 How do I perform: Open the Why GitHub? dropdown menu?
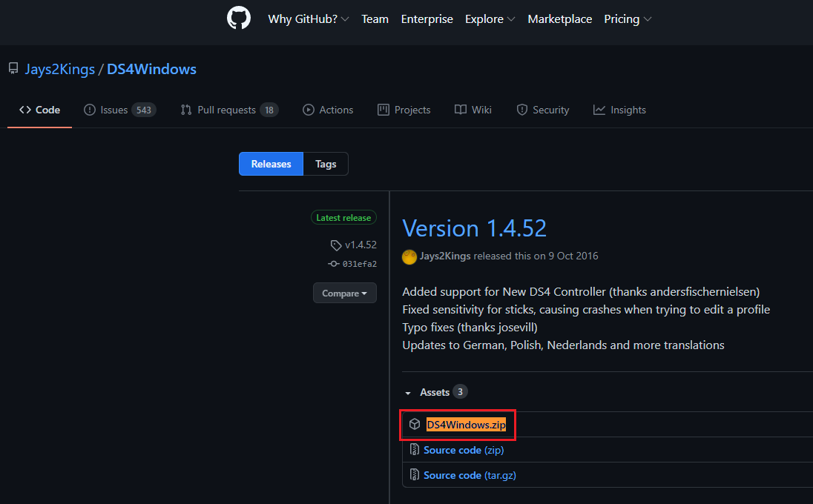click(308, 19)
